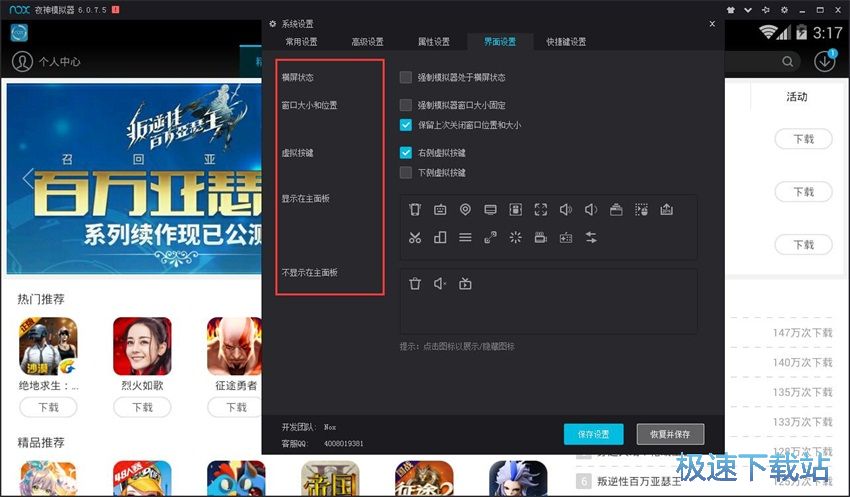Click the keyboard control robot icon
850x497 pixels.
440,209
